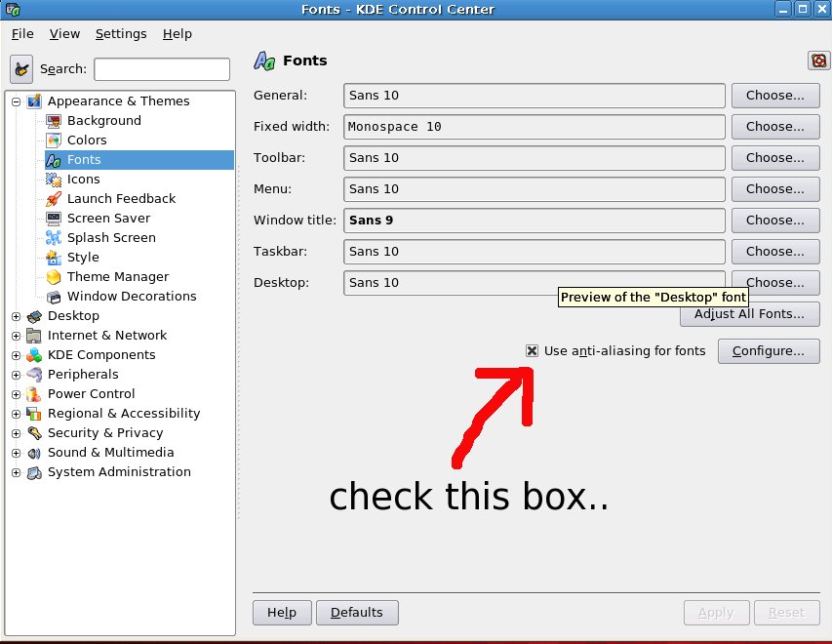The image size is (832, 644).
Task: Click Configure anti-aliasing button
Action: tap(768, 351)
